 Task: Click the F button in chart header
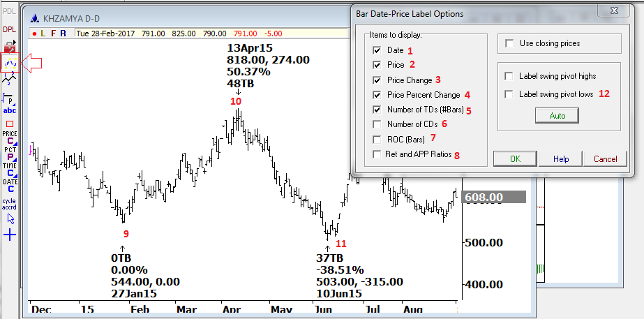pos(53,34)
